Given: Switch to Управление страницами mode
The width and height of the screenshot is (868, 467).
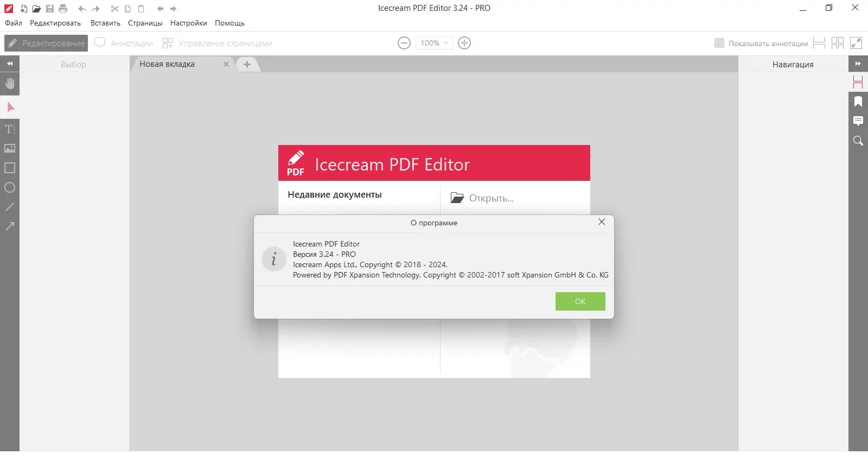Looking at the screenshot, I should pos(218,43).
